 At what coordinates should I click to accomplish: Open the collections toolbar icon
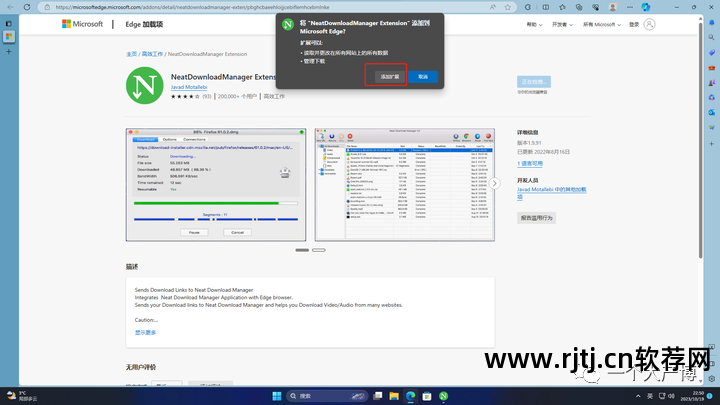(579, 7)
